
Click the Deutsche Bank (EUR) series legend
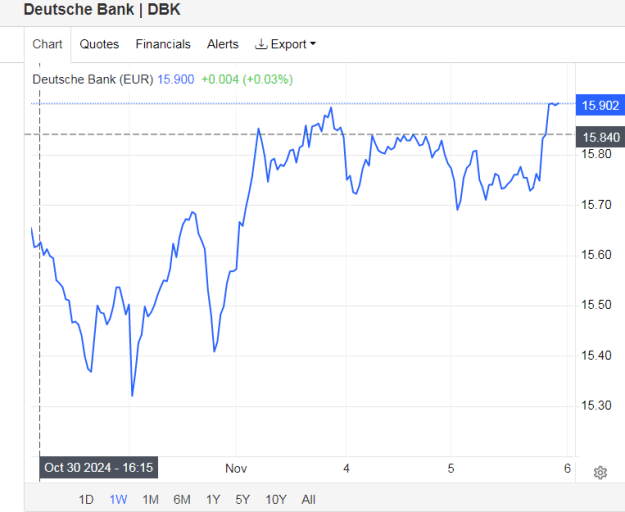pyautogui.click(x=92, y=79)
